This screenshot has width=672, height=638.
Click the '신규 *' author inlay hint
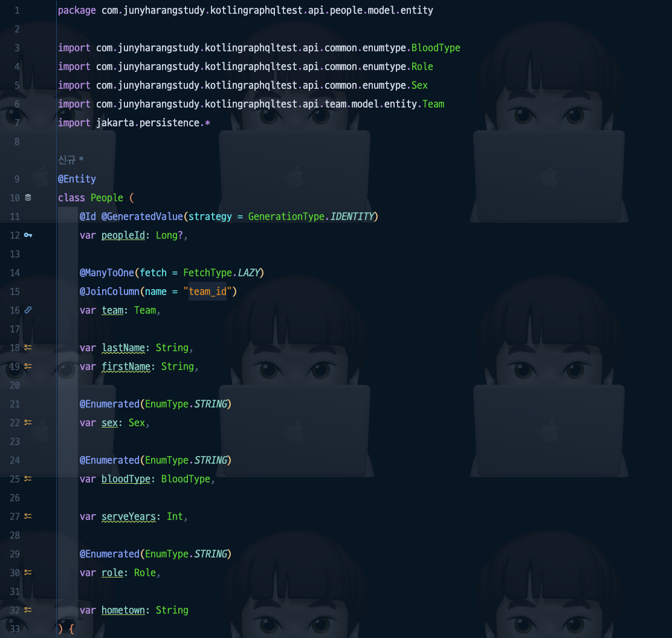tap(71, 160)
